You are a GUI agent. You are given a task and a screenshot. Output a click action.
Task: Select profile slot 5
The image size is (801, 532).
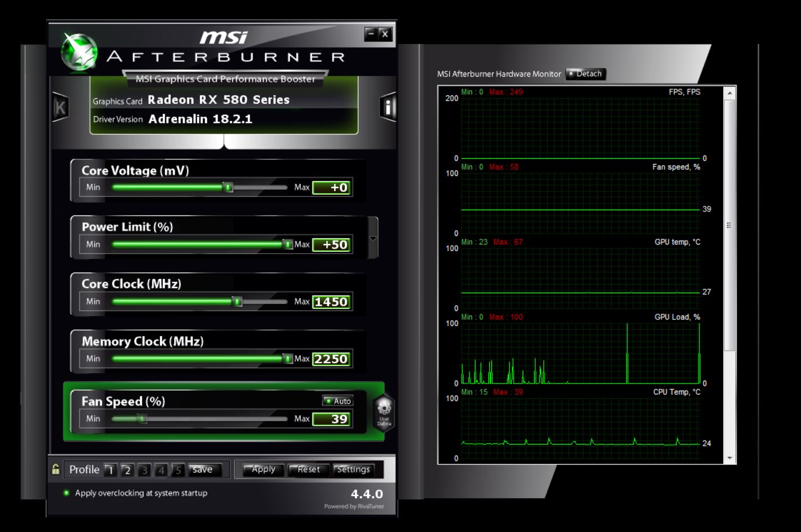178,470
